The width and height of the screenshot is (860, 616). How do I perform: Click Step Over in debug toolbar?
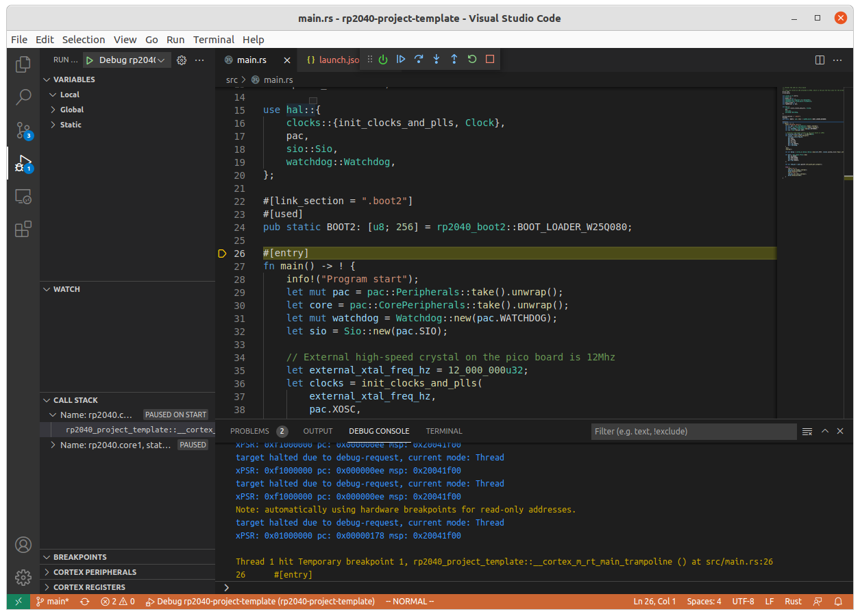pos(419,60)
